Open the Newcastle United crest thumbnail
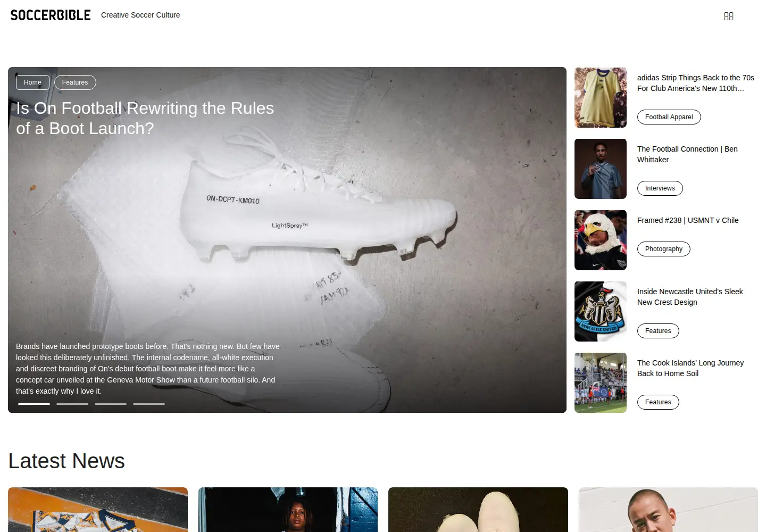 pos(601,311)
